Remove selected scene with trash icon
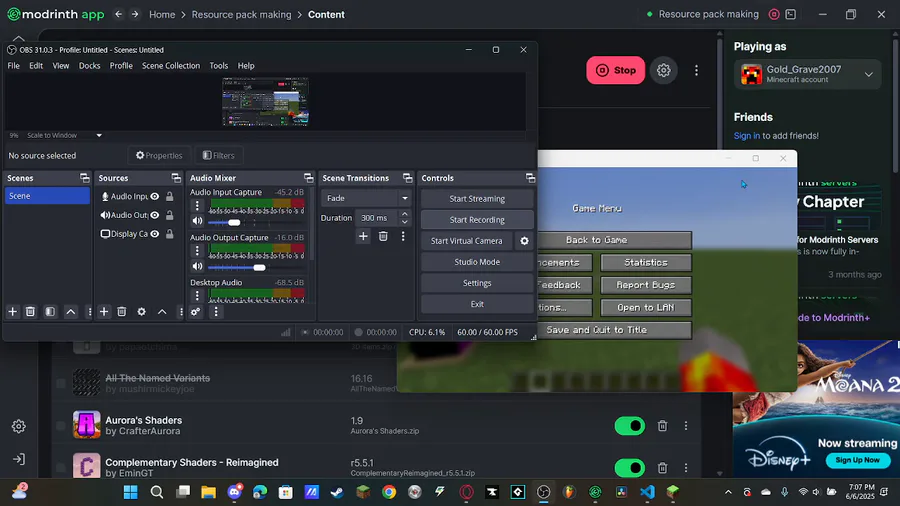 coord(30,312)
